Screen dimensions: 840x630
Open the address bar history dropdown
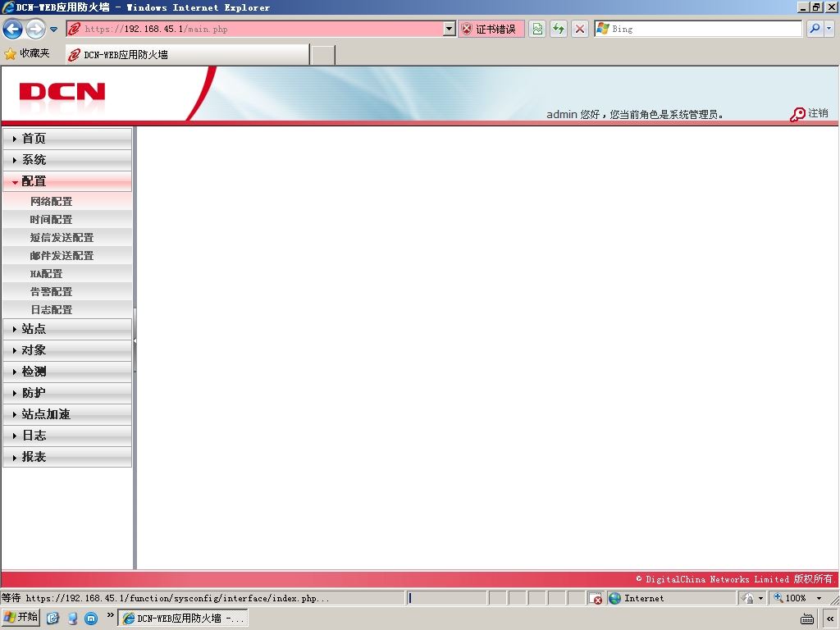tap(450, 29)
